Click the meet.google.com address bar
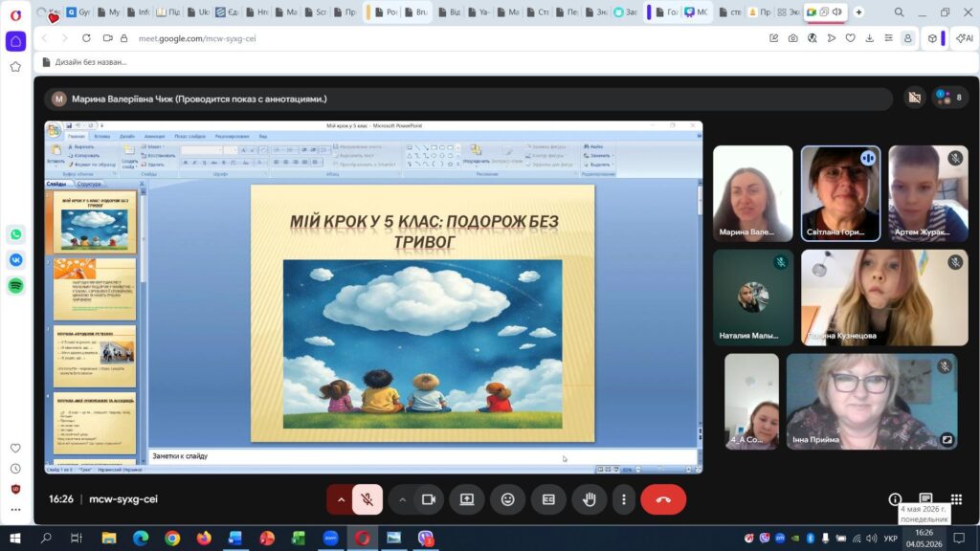 (197, 38)
